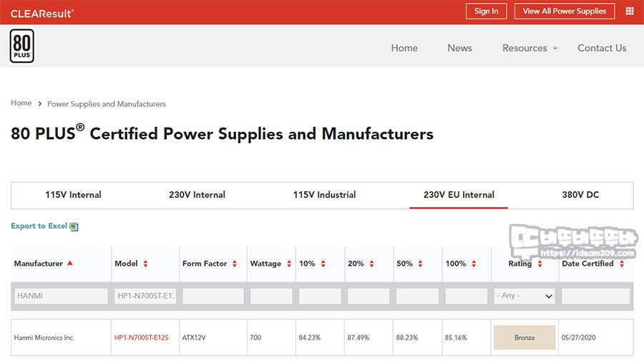Click the Bronze rating swatch
The width and height of the screenshot is (644, 364).
pyautogui.click(x=525, y=337)
